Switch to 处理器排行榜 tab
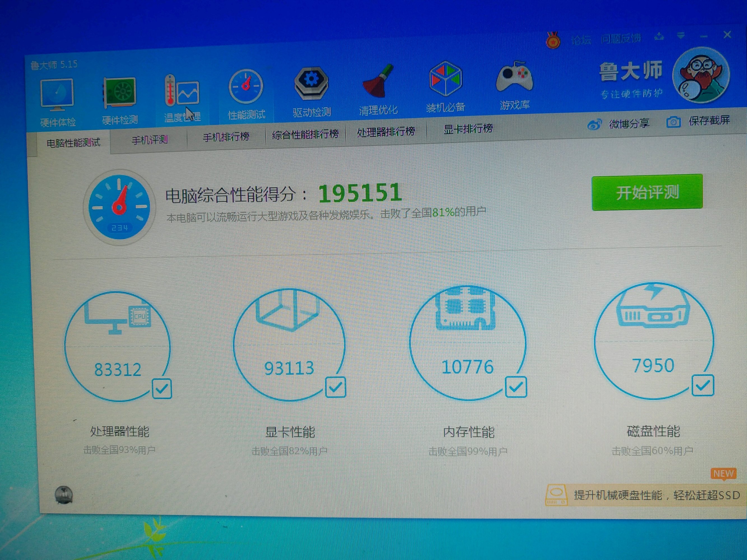747x560 pixels. point(386,132)
